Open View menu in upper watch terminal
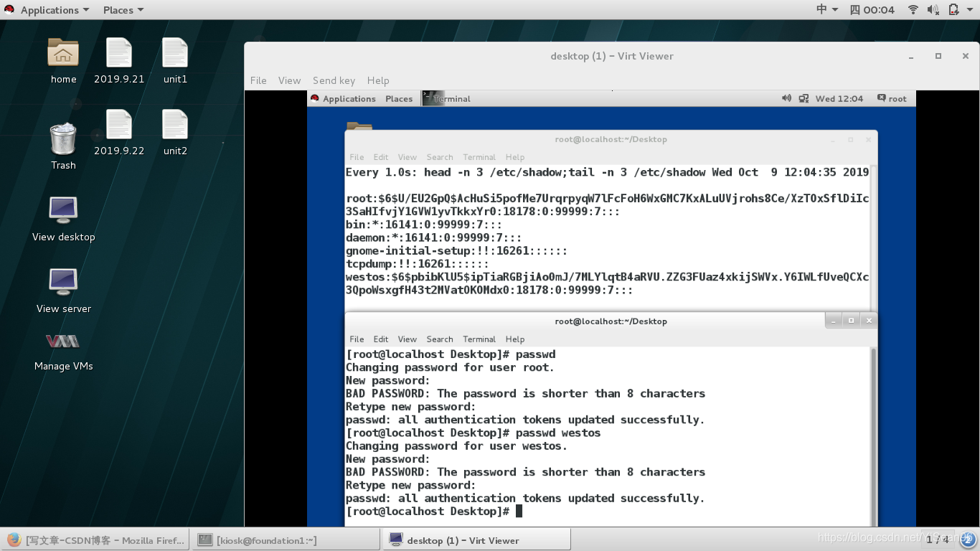Image resolution: width=980 pixels, height=551 pixels. pyautogui.click(x=407, y=157)
